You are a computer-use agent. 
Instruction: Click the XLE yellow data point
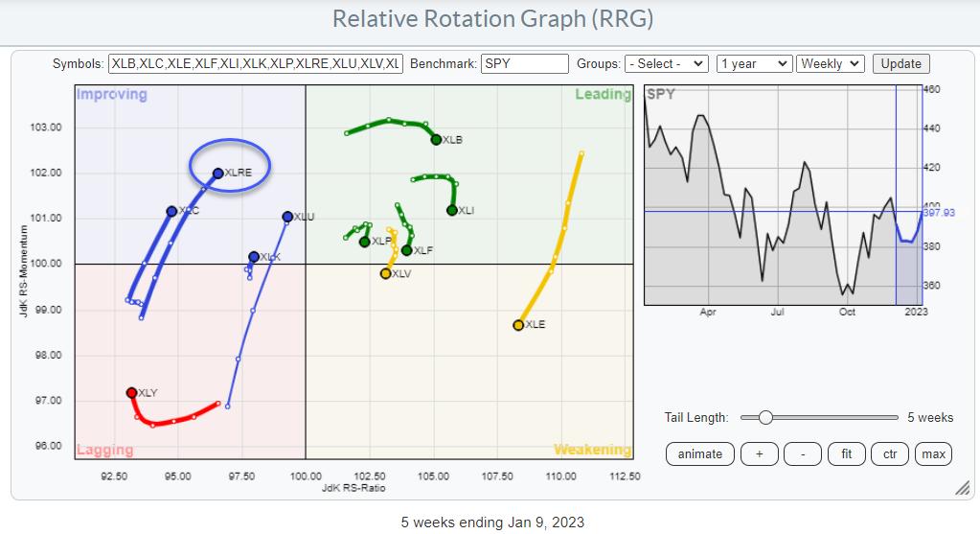coord(518,325)
